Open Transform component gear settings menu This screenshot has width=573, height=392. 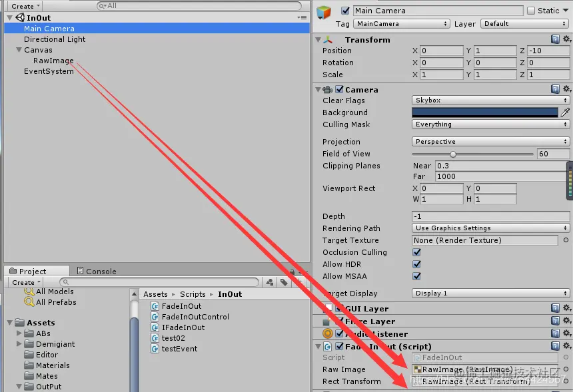[566, 39]
